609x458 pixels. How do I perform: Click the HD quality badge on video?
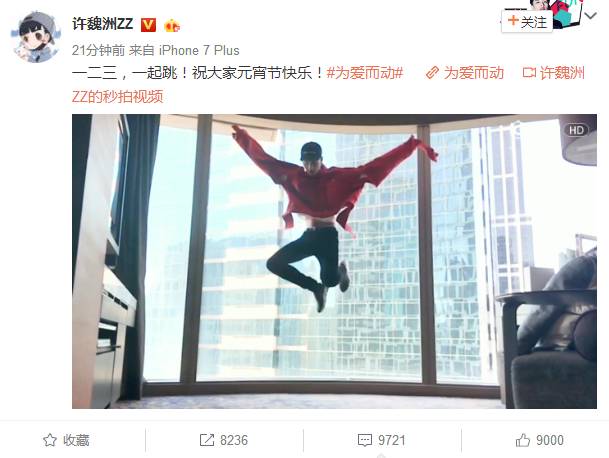tap(576, 130)
